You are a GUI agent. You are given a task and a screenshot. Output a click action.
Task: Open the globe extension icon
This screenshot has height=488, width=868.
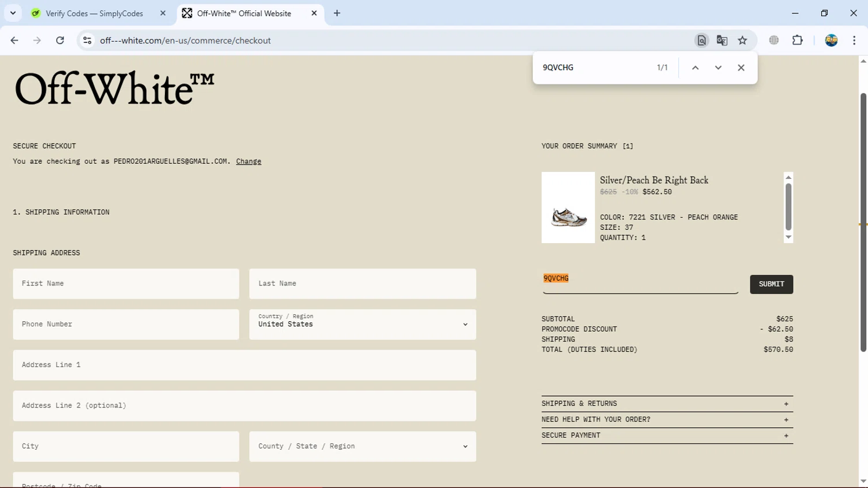[774, 41]
